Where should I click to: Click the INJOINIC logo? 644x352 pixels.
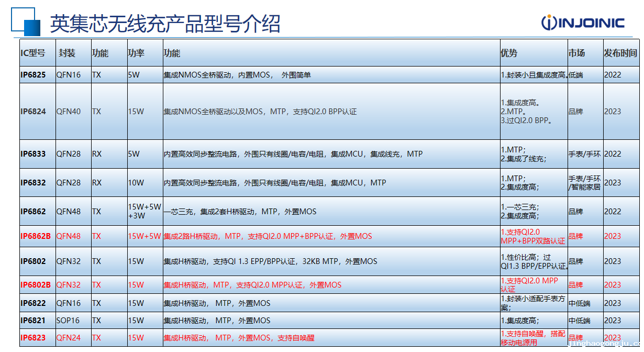pyautogui.click(x=583, y=23)
